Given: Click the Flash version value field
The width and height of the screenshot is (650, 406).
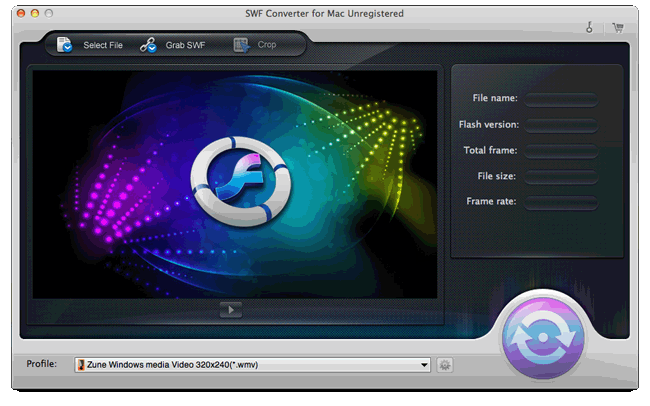Looking at the screenshot, I should [x=561, y=125].
